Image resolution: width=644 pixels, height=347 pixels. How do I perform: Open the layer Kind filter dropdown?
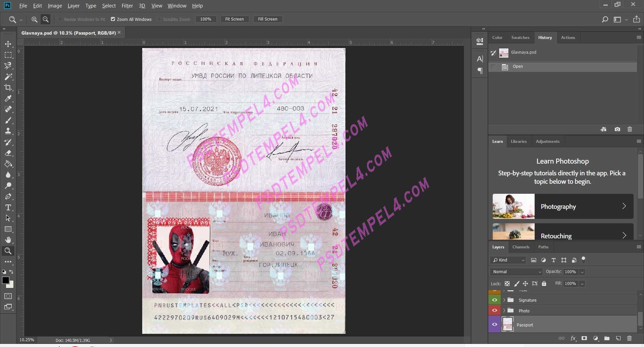[508, 260]
